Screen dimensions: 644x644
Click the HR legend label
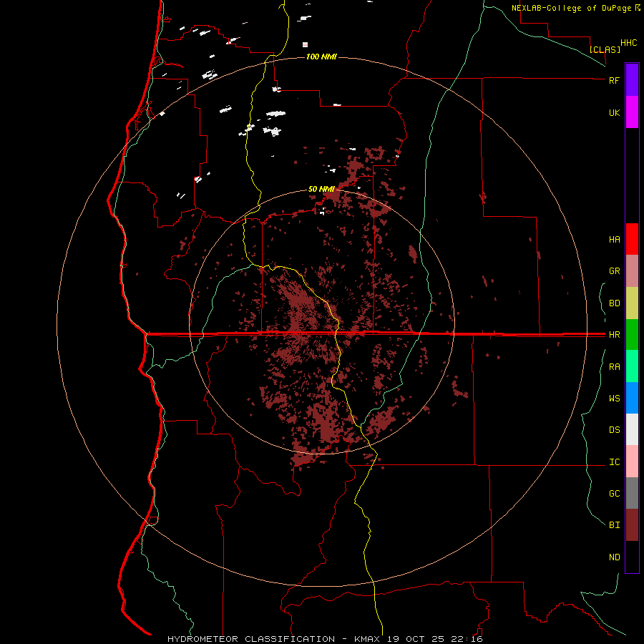pyautogui.click(x=614, y=335)
